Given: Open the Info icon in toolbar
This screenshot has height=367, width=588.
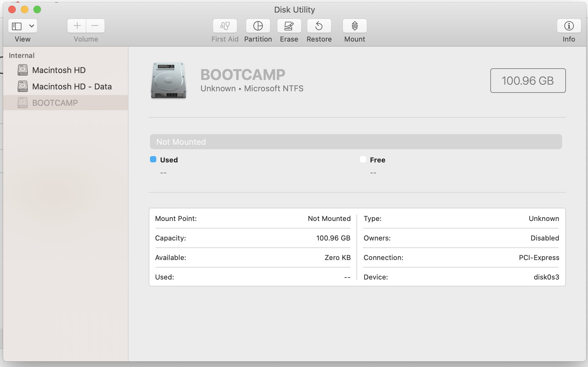Looking at the screenshot, I should coord(569,26).
